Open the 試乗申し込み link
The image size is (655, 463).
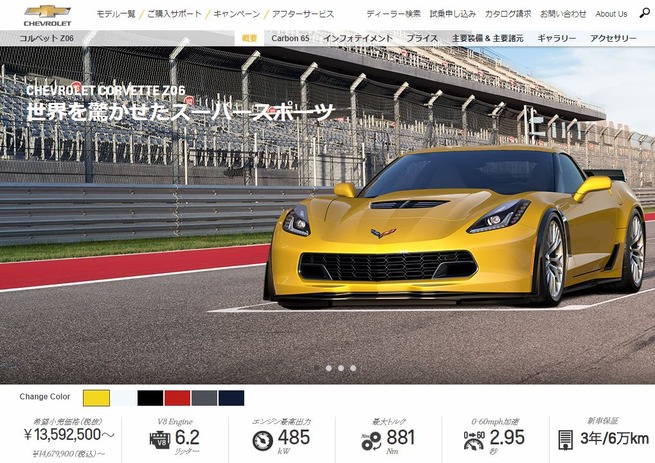click(453, 14)
